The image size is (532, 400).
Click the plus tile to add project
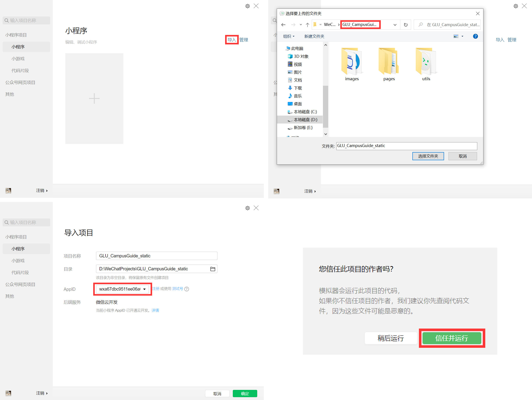pyautogui.click(x=94, y=98)
